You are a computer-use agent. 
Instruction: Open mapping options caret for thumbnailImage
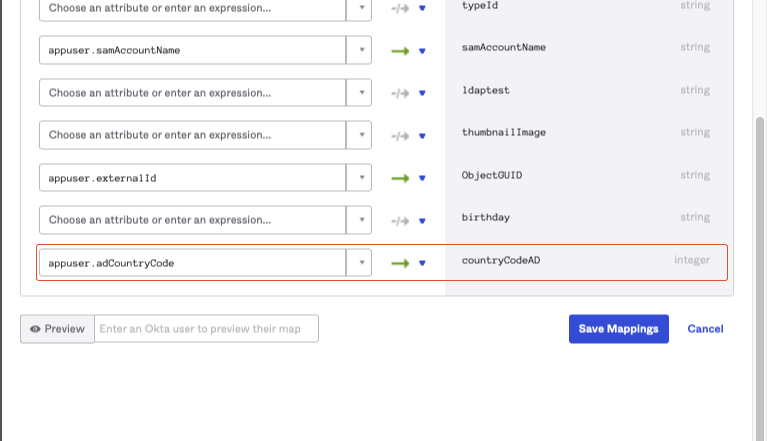pos(422,135)
